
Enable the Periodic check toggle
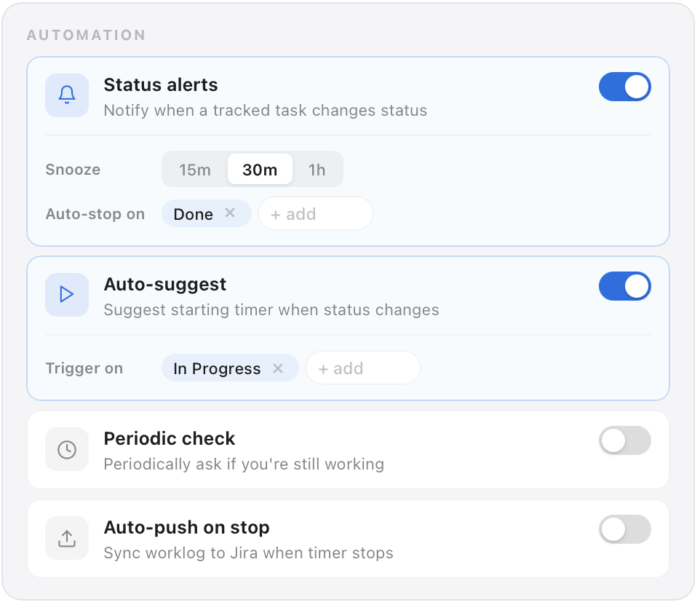pos(624,441)
